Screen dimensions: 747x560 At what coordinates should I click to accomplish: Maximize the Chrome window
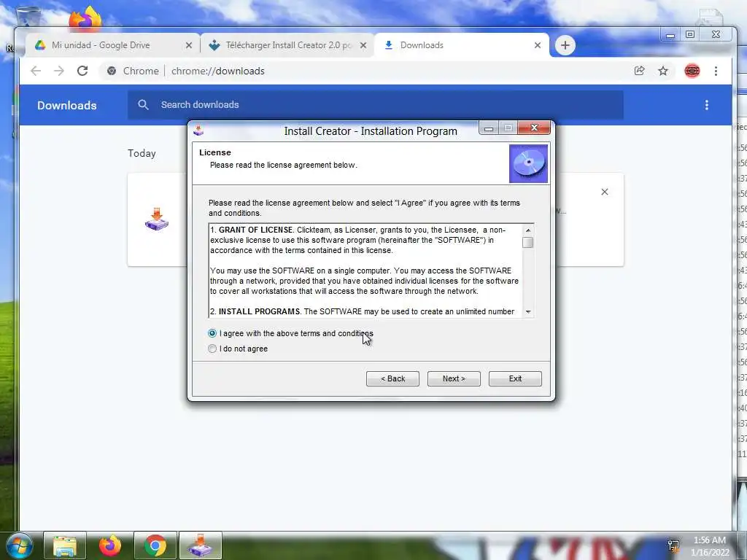[690, 34]
